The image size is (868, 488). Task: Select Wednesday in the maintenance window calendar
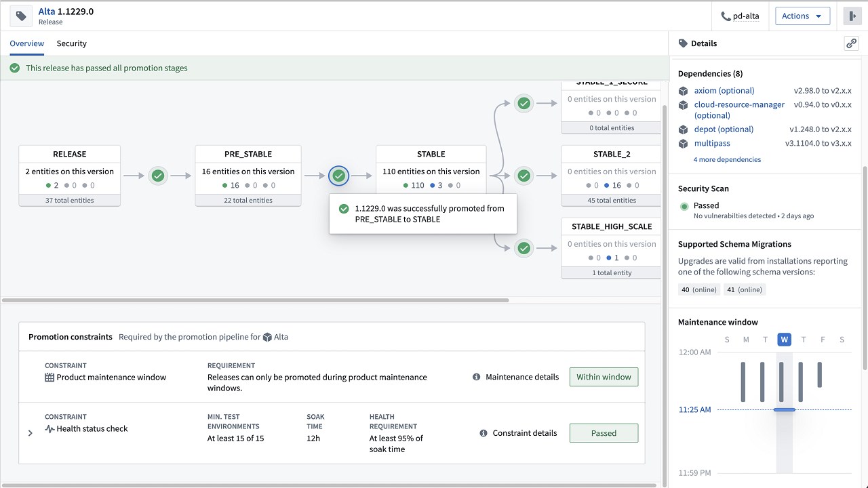tap(784, 340)
